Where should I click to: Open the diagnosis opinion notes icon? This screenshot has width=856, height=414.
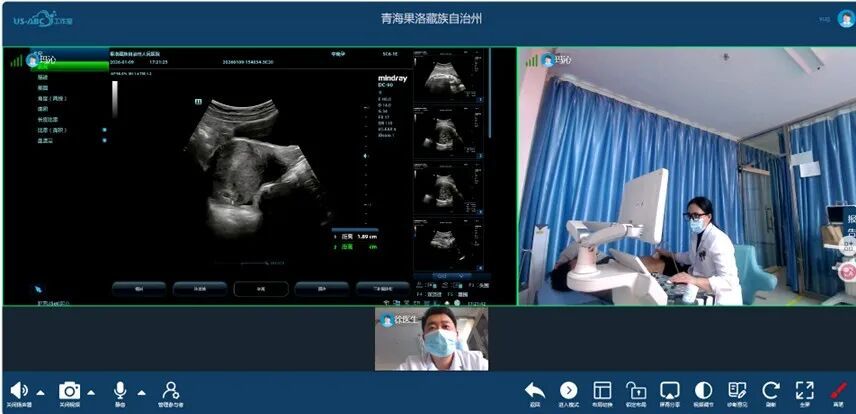pos(737,390)
